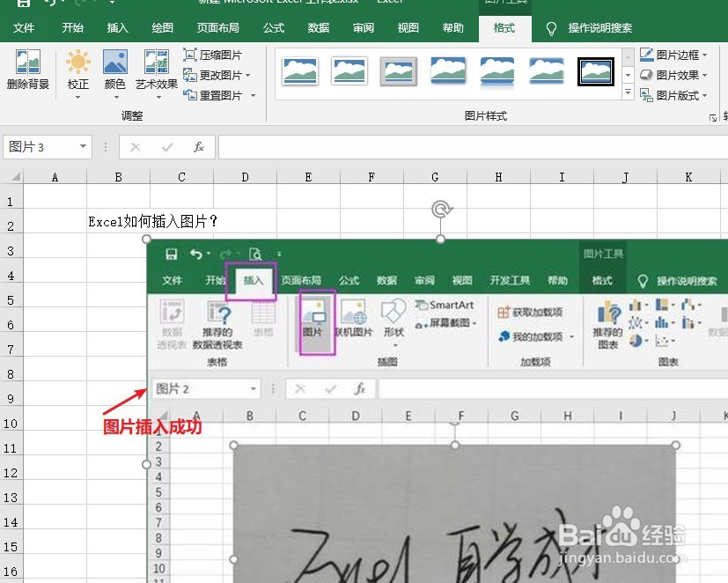Viewport: 728px width, 583px height.
Task: Switch to the 插入 (Insert) ribbon tab
Action: [x=117, y=27]
